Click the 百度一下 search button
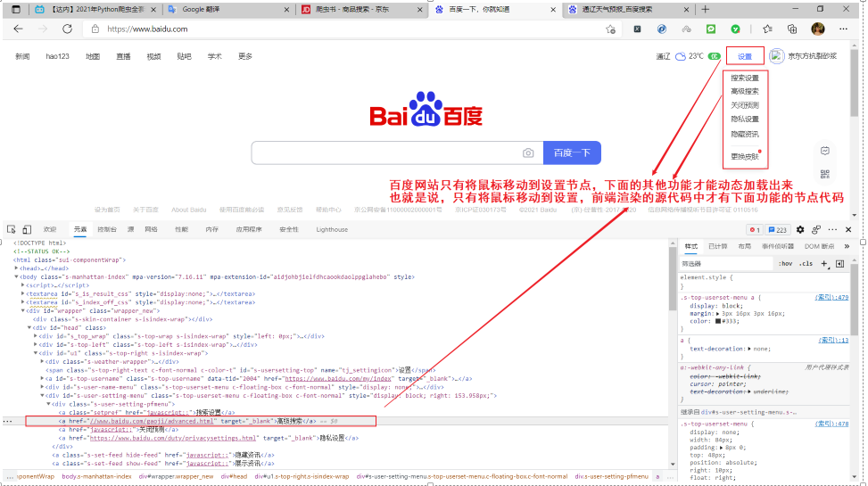868x486 pixels. pyautogui.click(x=572, y=152)
